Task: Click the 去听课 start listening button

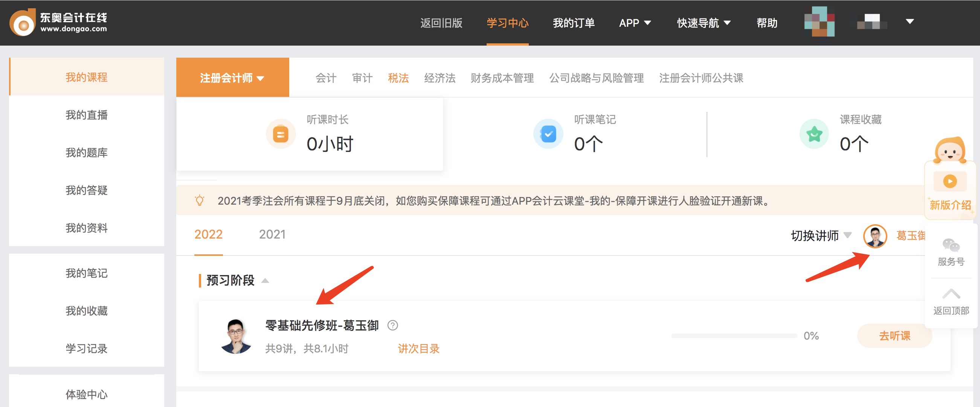Action: pyautogui.click(x=895, y=336)
